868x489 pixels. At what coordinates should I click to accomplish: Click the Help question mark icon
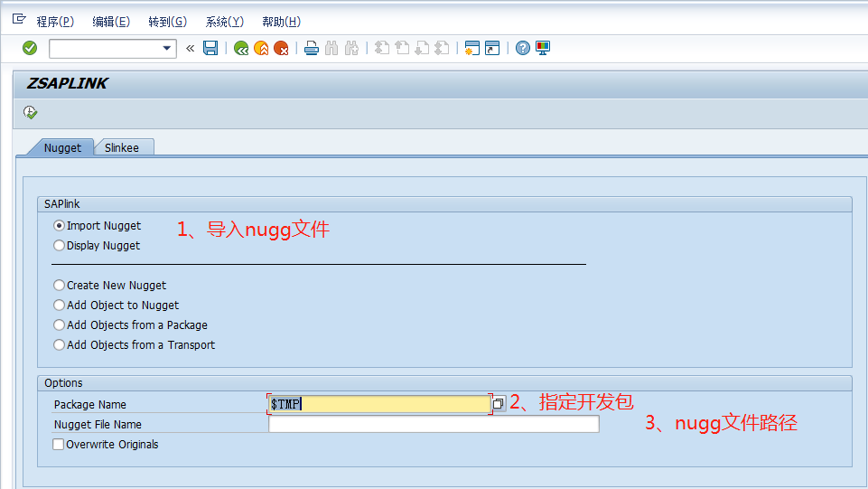(523, 48)
